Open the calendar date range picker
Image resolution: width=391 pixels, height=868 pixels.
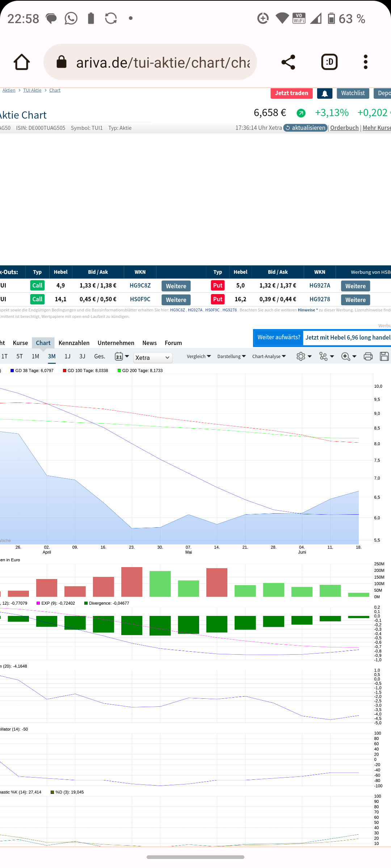click(122, 356)
